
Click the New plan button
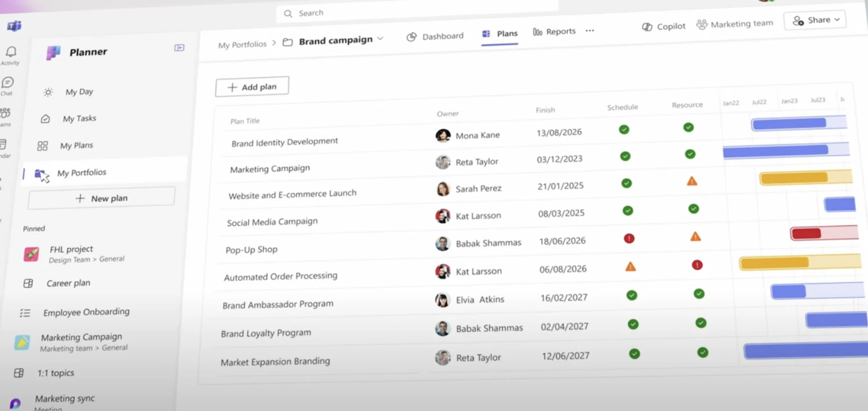tap(101, 198)
